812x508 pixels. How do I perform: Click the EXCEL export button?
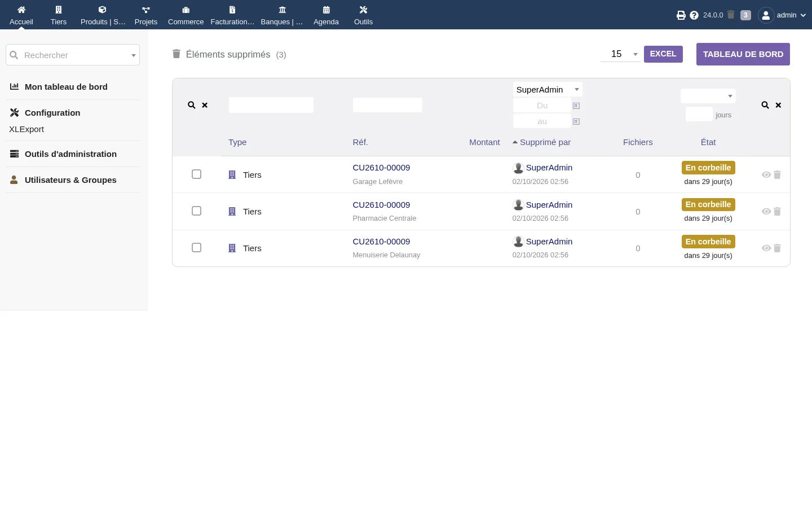click(x=663, y=54)
